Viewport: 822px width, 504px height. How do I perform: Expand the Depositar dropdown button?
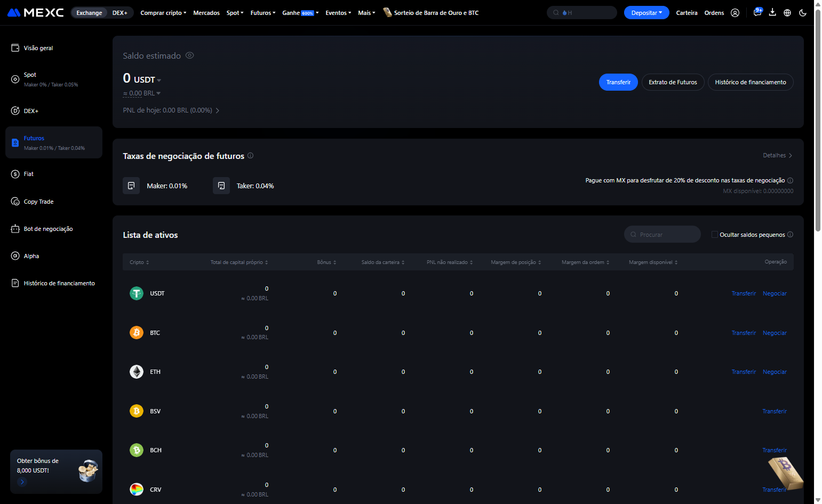pos(647,13)
